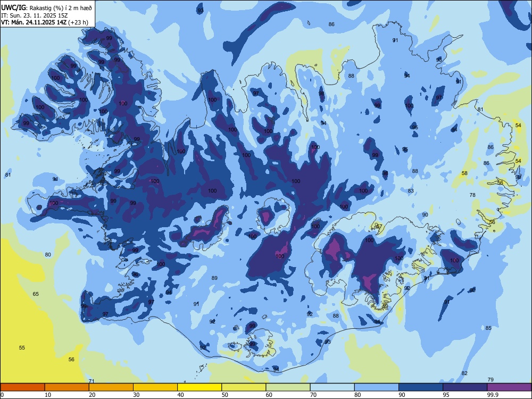
Task: Click the map value '82' in the southeast ocean
Action: pyautogui.click(x=464, y=373)
